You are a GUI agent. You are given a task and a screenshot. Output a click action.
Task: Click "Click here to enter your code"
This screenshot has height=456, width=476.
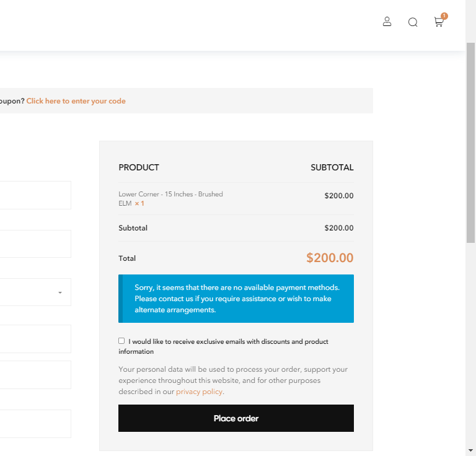click(x=76, y=101)
